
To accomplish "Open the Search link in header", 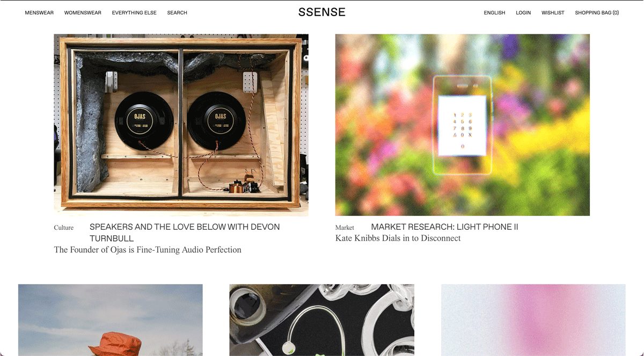I will (177, 13).
